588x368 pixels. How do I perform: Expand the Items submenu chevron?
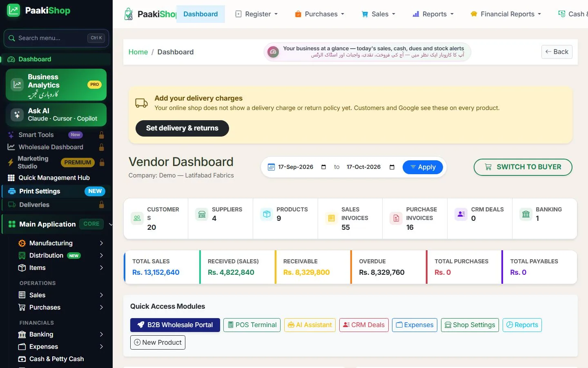101,268
